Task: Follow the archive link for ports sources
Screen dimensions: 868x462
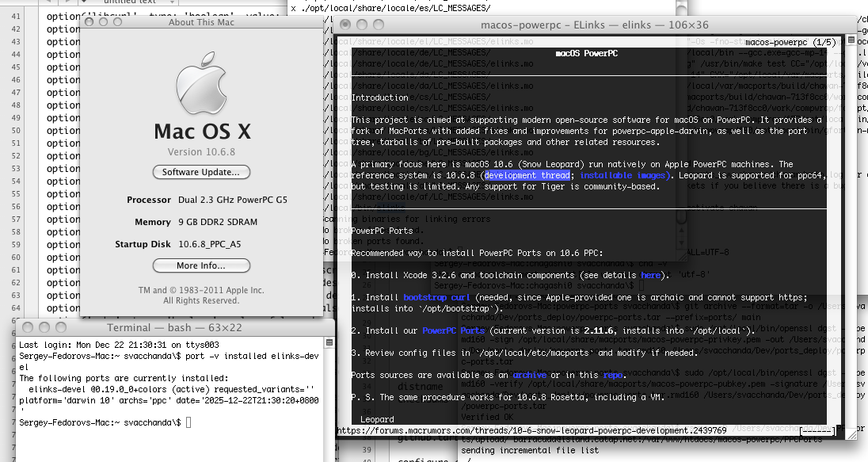Action: (529, 375)
